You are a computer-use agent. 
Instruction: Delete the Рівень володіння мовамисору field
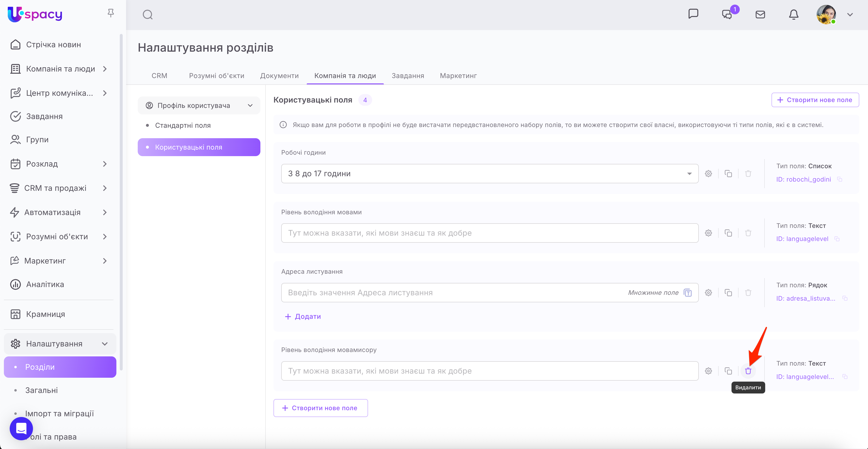tap(748, 371)
